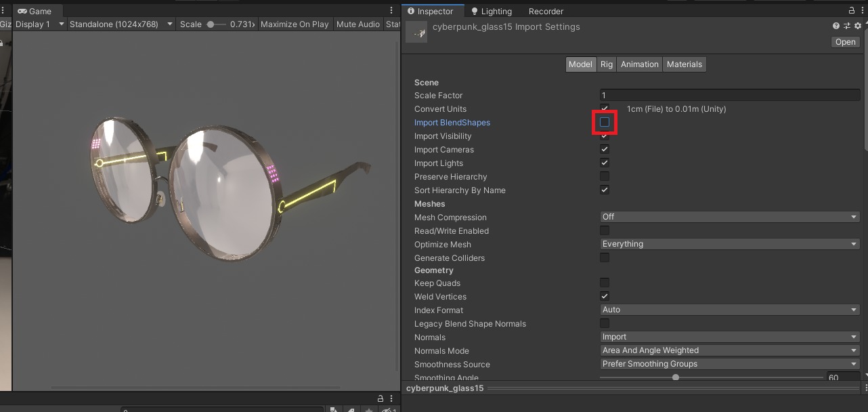Viewport: 868px width, 412px height.
Task: Open the Smoothness Source dropdown
Action: (729, 364)
